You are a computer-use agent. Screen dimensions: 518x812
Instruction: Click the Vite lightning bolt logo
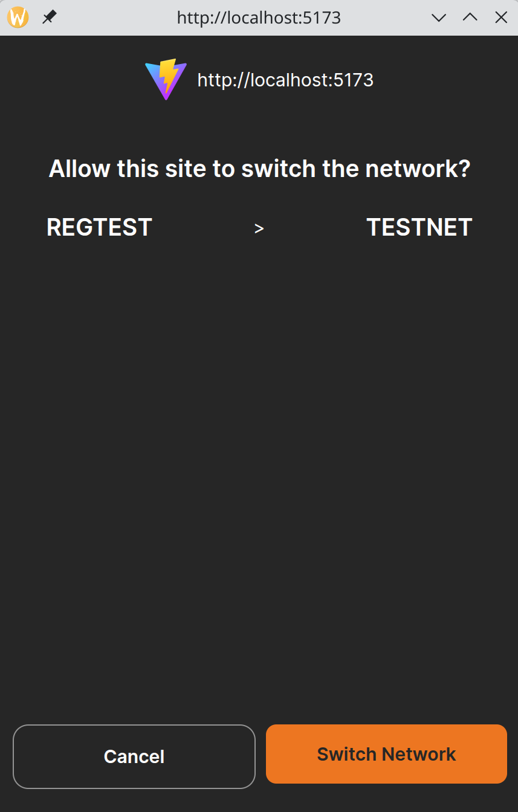pyautogui.click(x=166, y=79)
